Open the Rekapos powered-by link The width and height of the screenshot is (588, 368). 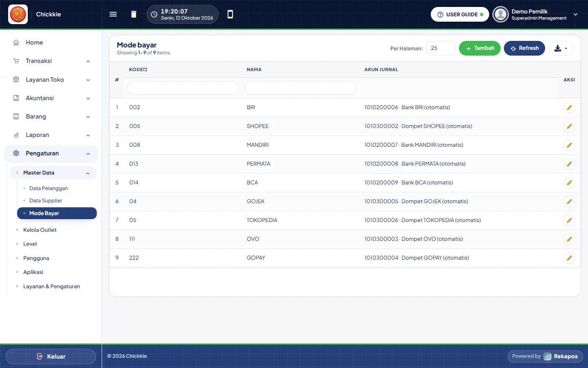pyautogui.click(x=545, y=357)
